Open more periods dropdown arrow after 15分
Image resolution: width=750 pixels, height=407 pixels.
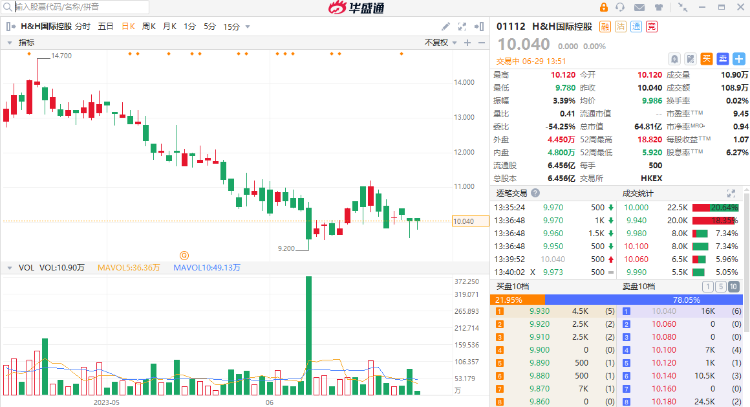pos(247,27)
